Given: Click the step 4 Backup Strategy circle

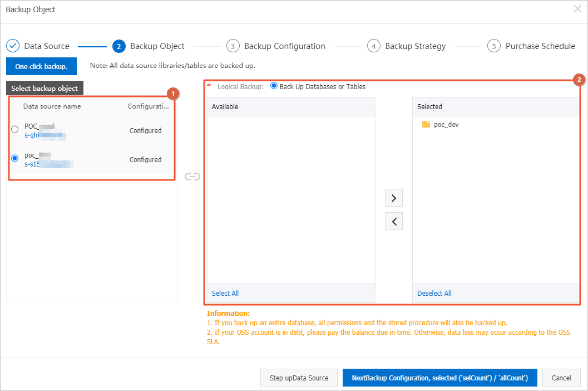Looking at the screenshot, I should coord(373,46).
